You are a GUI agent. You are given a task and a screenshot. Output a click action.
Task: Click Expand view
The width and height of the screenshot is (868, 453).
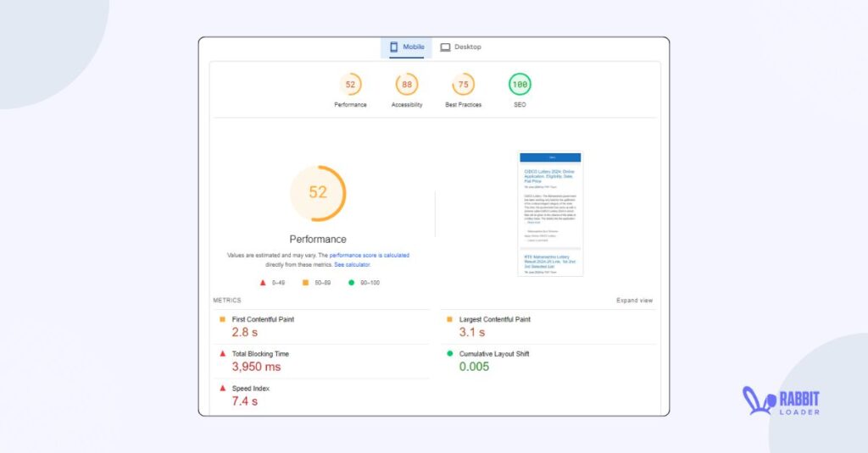click(634, 301)
